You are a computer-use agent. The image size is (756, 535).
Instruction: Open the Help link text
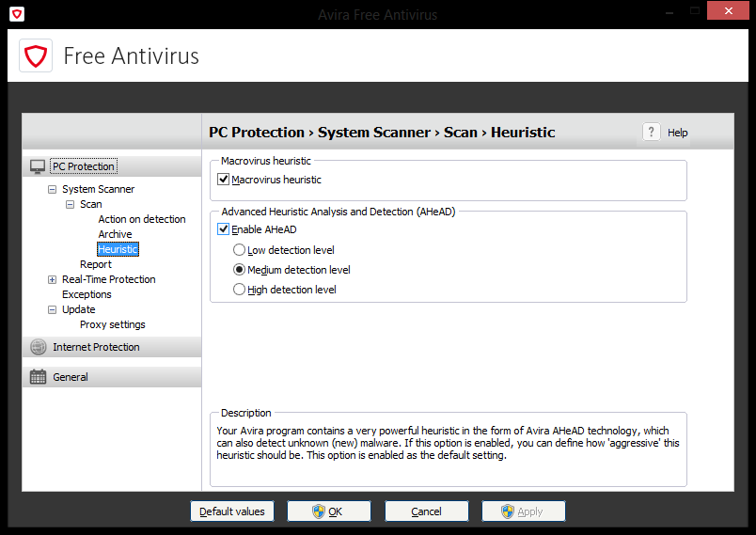pos(677,133)
